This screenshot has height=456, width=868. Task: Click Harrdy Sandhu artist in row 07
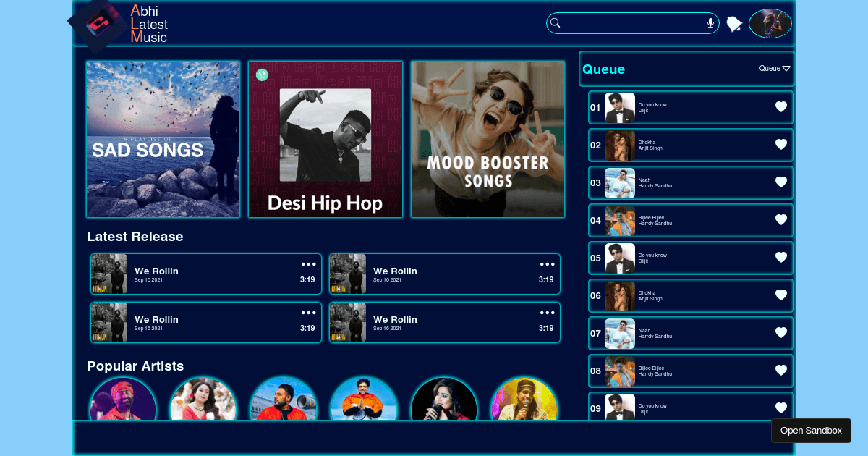tap(655, 336)
